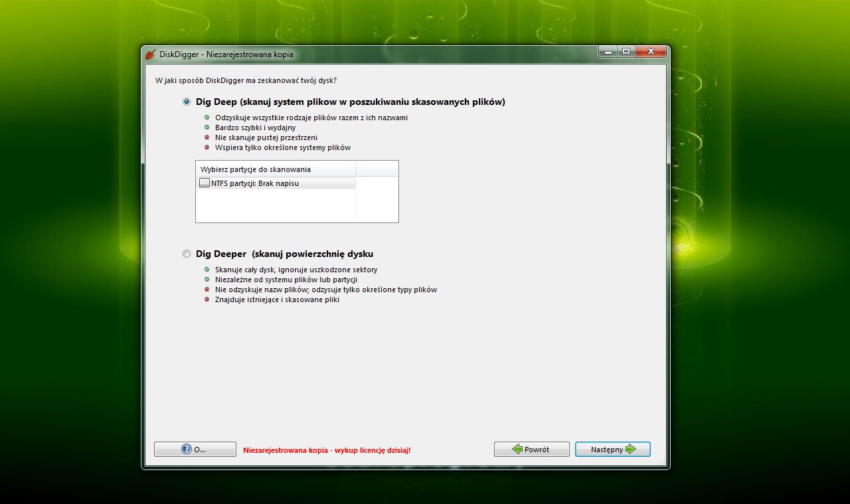The image size is (850, 504).
Task: Select the Dig Deeper scan option
Action: (x=187, y=254)
